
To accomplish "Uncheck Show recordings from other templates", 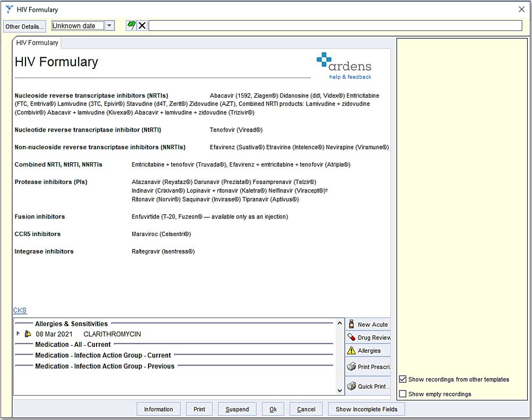I will 403,379.
